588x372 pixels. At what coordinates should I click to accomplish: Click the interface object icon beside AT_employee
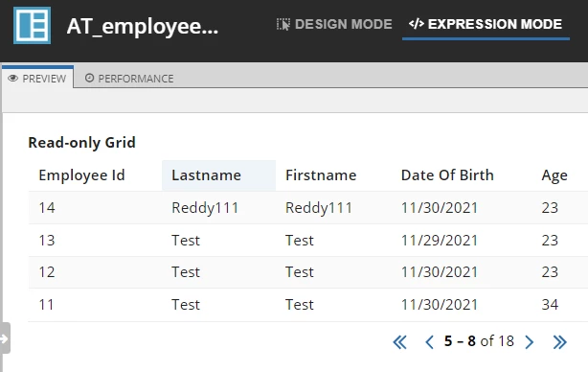[33, 26]
